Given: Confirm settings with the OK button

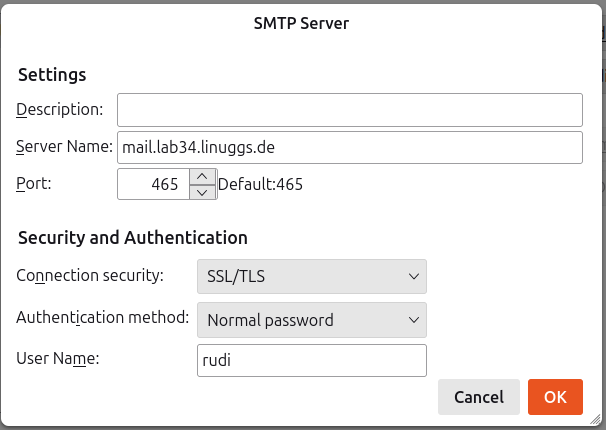Looking at the screenshot, I should (x=555, y=397).
